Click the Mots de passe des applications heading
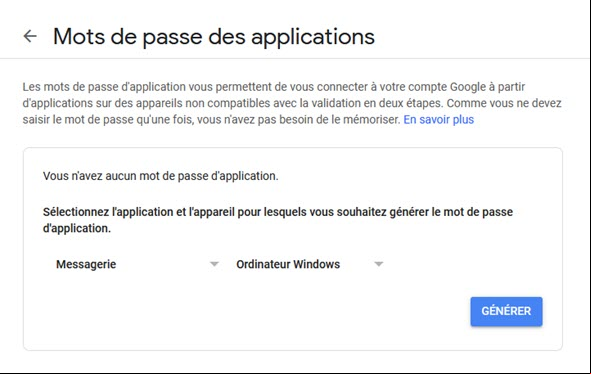The width and height of the screenshot is (591, 374). coord(214,37)
